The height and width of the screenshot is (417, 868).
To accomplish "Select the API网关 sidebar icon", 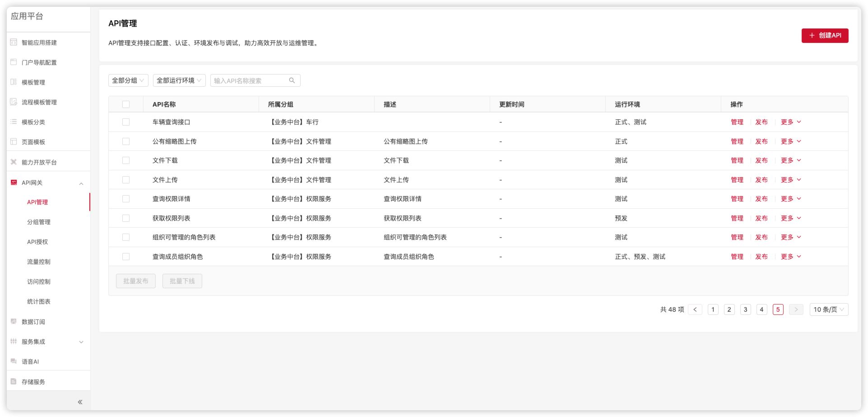I will tap(13, 183).
